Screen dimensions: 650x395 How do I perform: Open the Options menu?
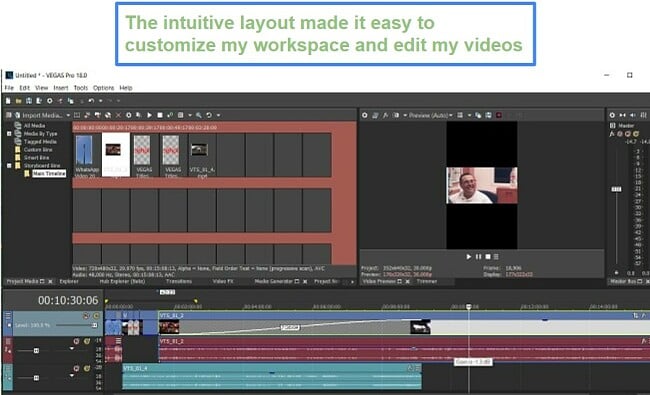click(103, 88)
